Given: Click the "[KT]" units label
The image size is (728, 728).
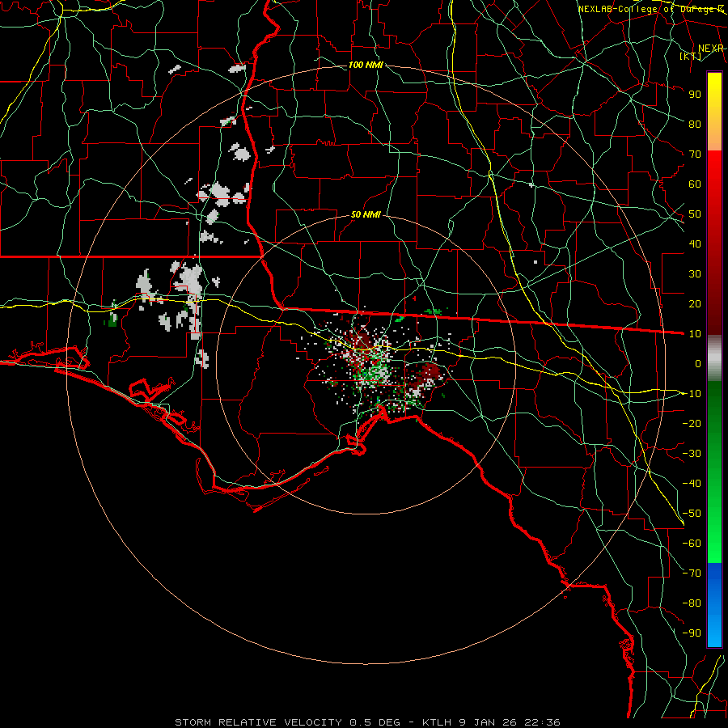Looking at the screenshot, I should tap(691, 56).
